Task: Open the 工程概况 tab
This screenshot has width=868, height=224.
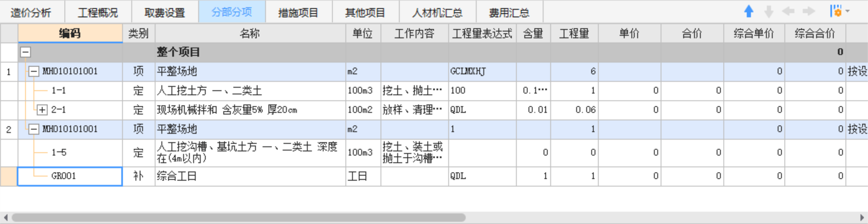Action: coord(98,12)
